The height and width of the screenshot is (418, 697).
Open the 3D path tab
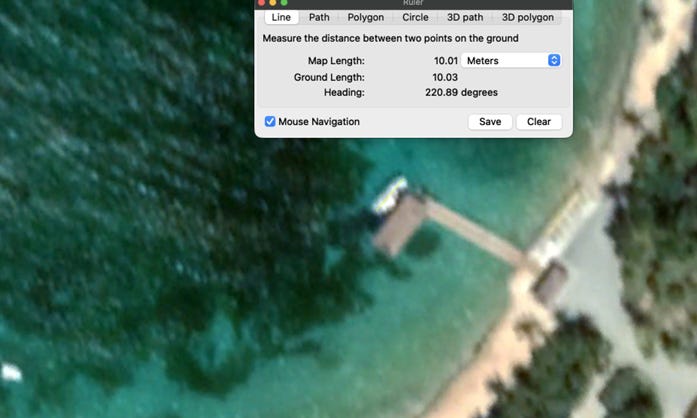tap(465, 17)
